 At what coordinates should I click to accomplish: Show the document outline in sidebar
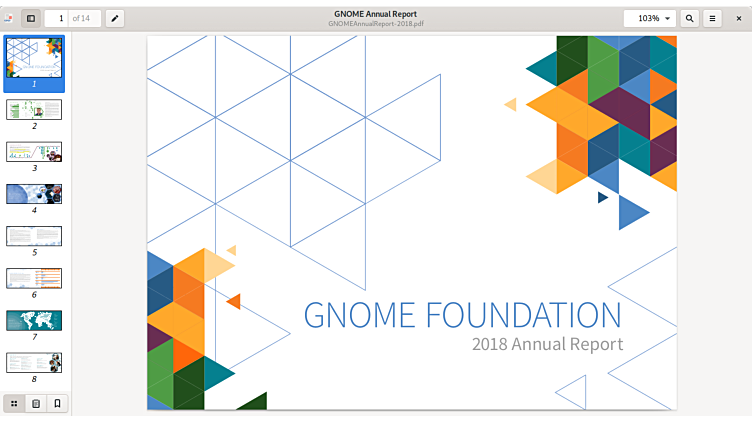(x=36, y=403)
